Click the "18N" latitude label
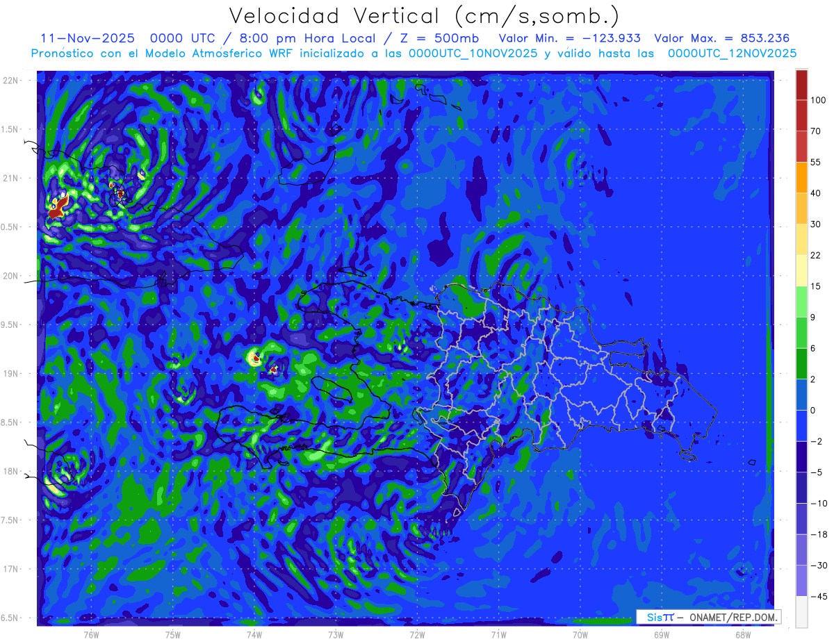The height and width of the screenshot is (644, 834). (x=12, y=472)
